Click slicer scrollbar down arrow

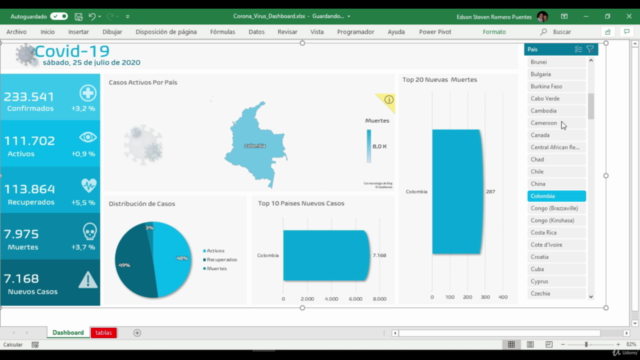(x=591, y=297)
